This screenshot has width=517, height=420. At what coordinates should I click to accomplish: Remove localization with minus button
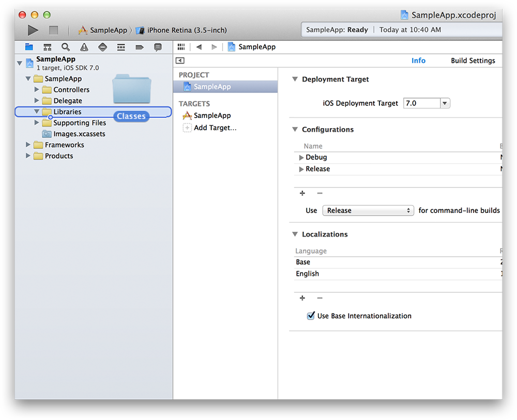pos(320,298)
